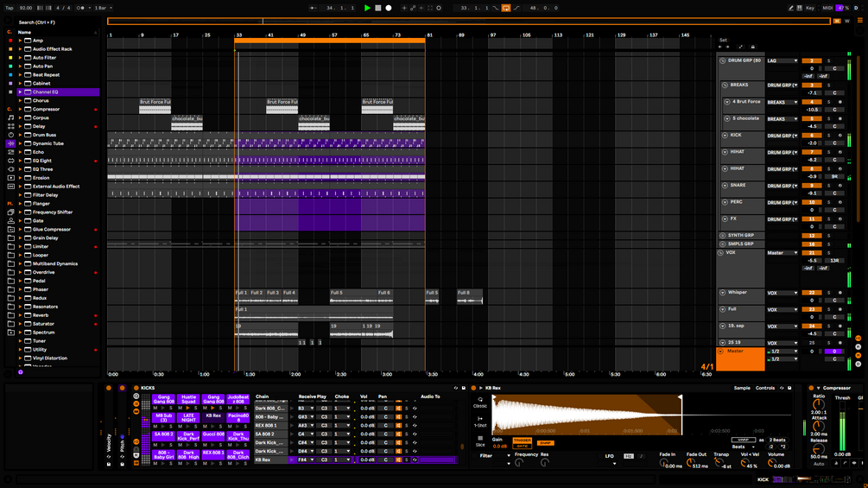Start playback with the green Play button

pyautogui.click(x=367, y=8)
